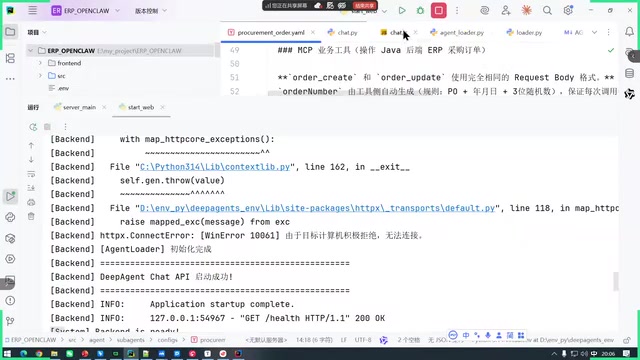The image size is (640, 360).
Task: Open Code With Me add-user icon
Action: (x=506, y=11)
